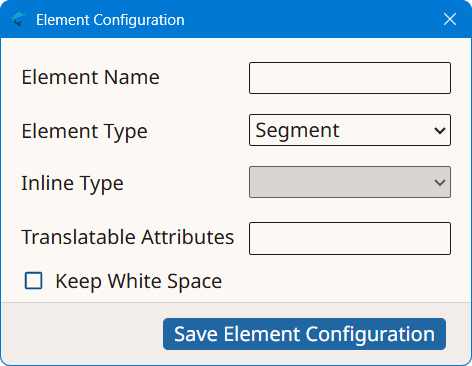
Task: Click the Translatable Attributes input field
Action: tap(350, 238)
